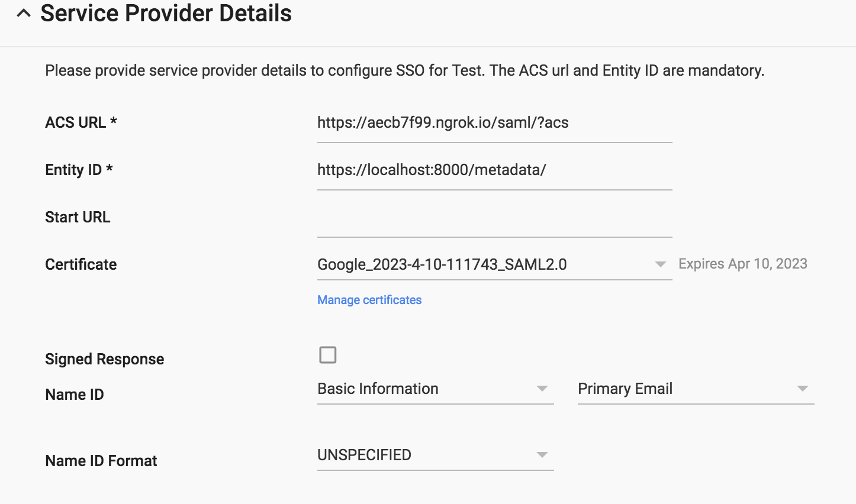Click the certificate expiry date text
This screenshot has width=856, height=504.
742,263
